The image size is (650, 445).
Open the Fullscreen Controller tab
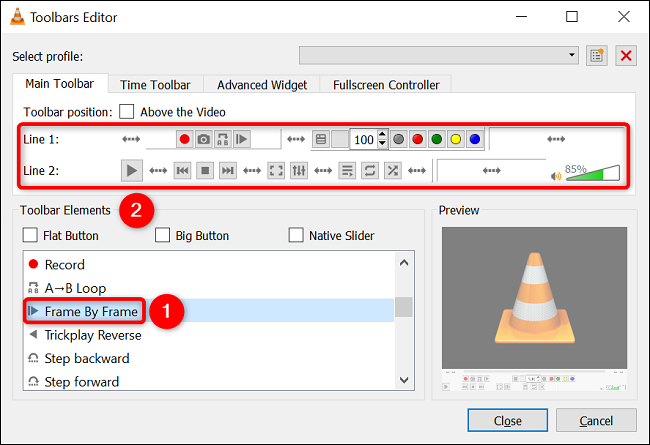click(x=386, y=85)
